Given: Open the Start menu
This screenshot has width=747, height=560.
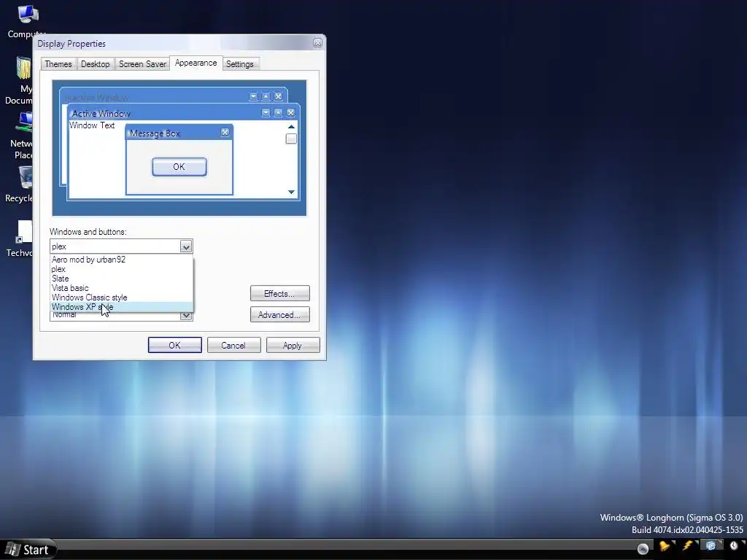Looking at the screenshot, I should click(x=28, y=550).
